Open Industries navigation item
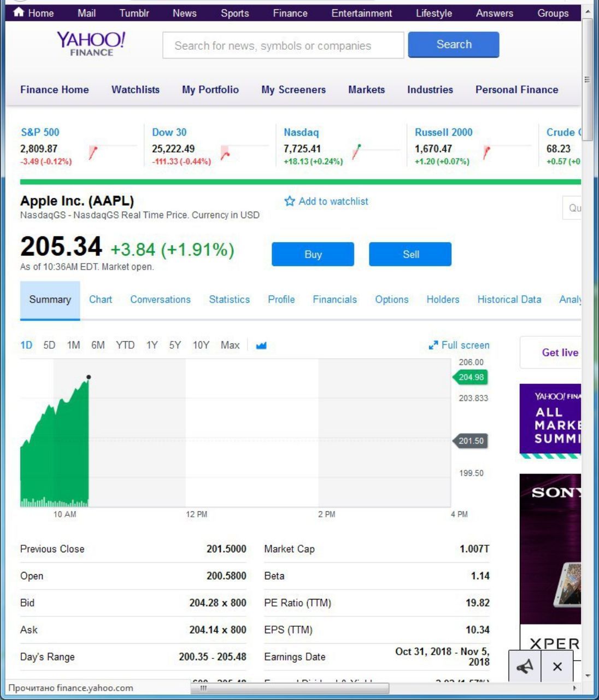This screenshot has width=599, height=700. (x=430, y=90)
